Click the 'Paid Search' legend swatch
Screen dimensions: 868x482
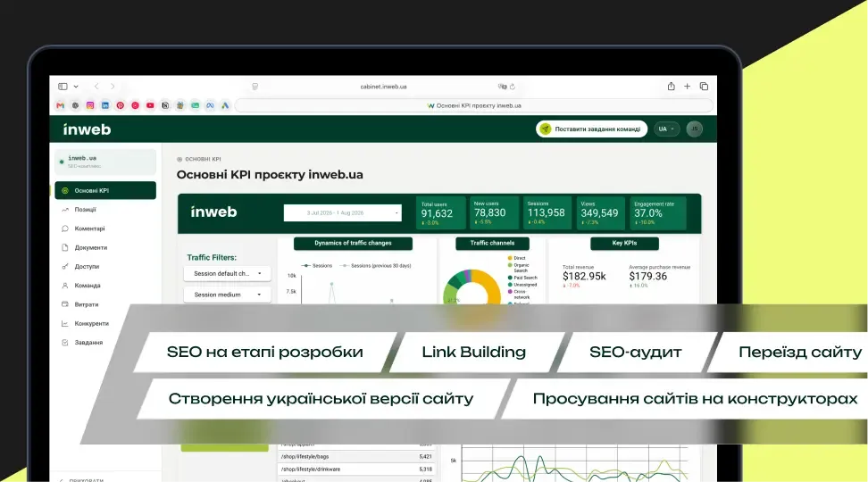point(510,278)
